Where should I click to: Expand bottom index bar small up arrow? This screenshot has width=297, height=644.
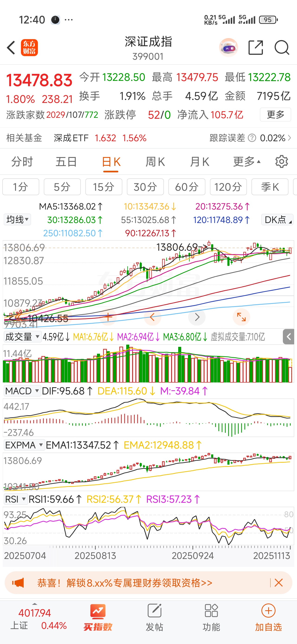35,604
